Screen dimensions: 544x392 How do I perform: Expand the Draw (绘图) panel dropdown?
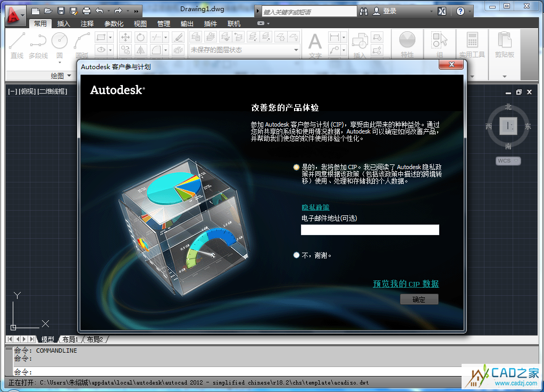click(69, 76)
